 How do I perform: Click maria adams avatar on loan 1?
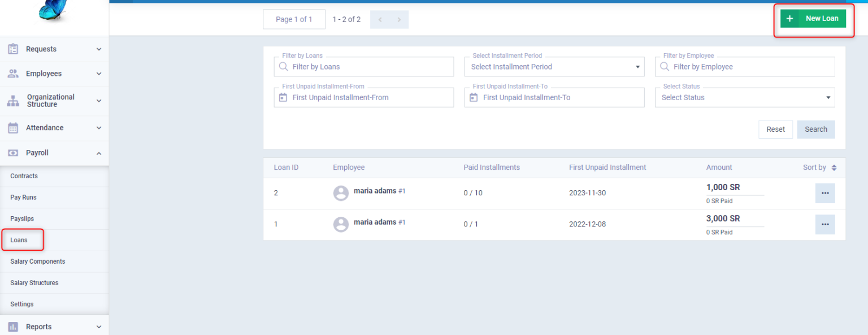pyautogui.click(x=341, y=224)
